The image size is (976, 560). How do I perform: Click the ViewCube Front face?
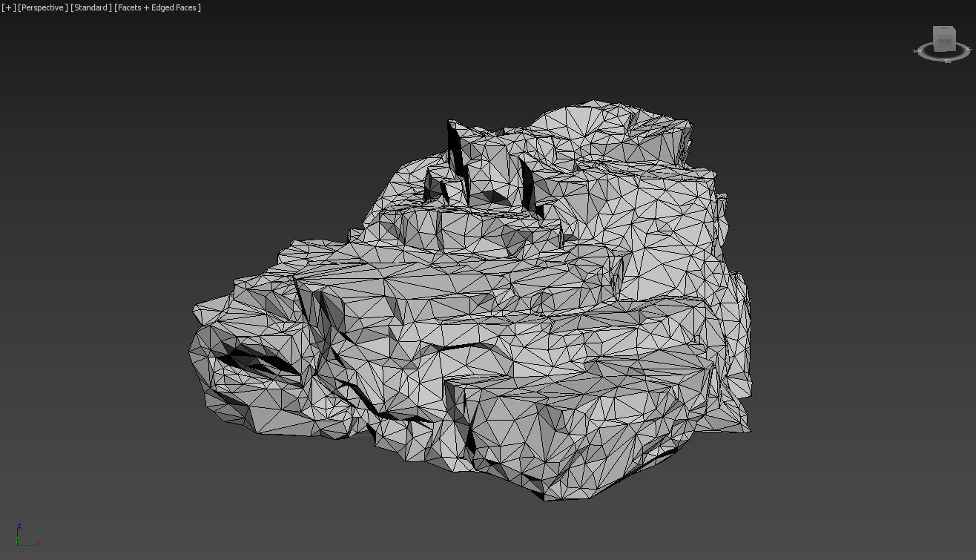pos(945,41)
